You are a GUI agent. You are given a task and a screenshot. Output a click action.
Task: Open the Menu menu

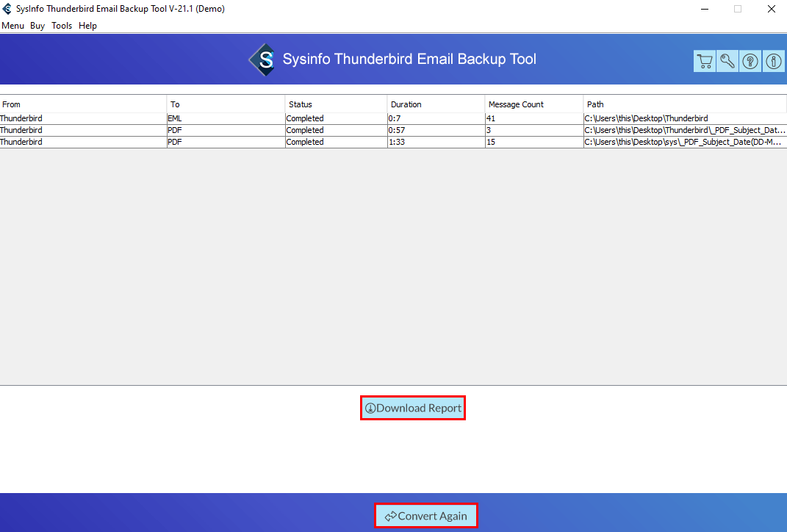point(12,26)
